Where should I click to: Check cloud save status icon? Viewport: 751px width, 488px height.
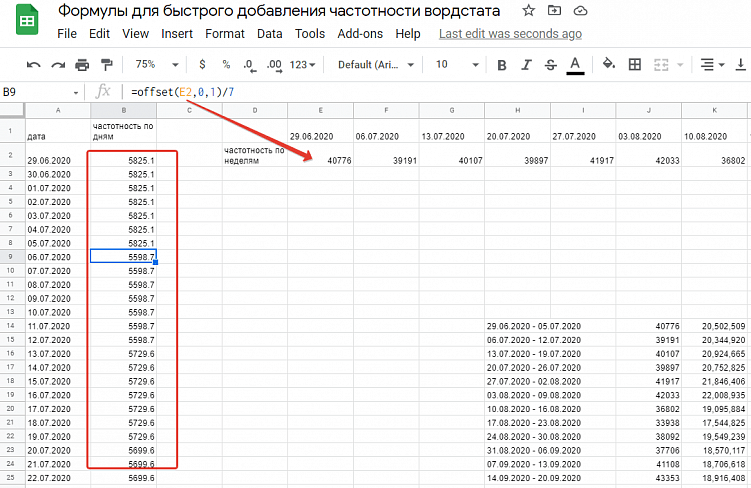point(580,11)
